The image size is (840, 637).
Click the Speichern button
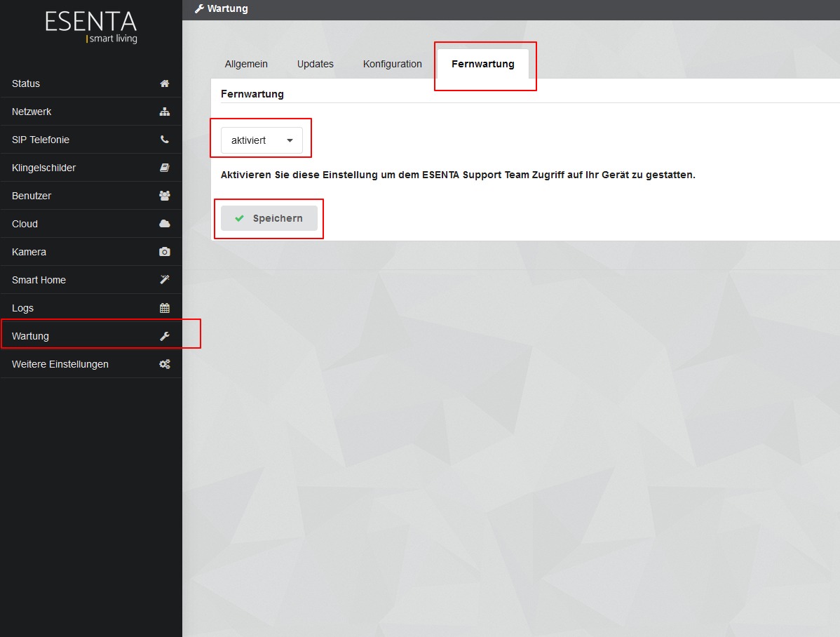pos(269,218)
